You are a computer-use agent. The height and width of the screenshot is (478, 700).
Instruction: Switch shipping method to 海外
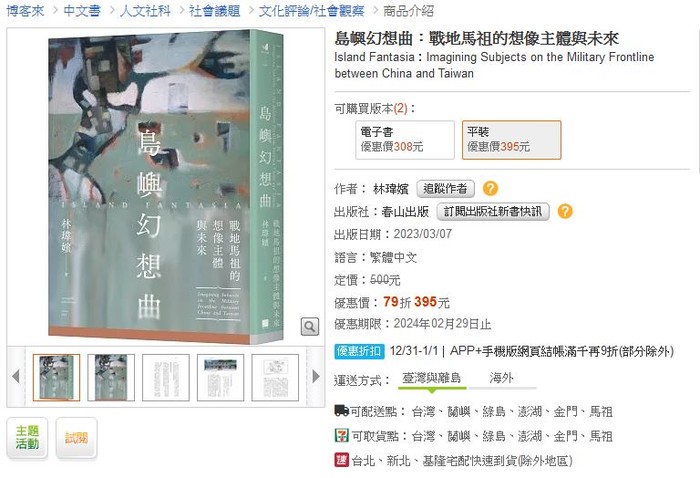tap(501, 378)
